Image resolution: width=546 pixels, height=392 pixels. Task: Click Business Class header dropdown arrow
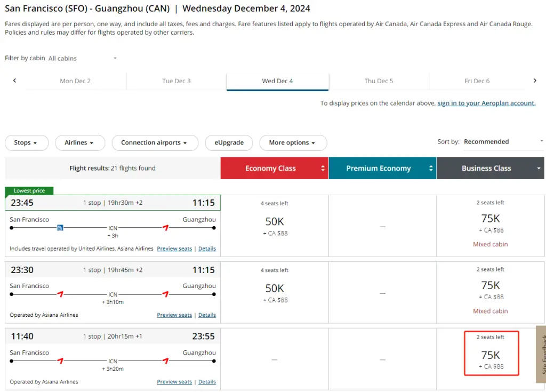(539, 169)
